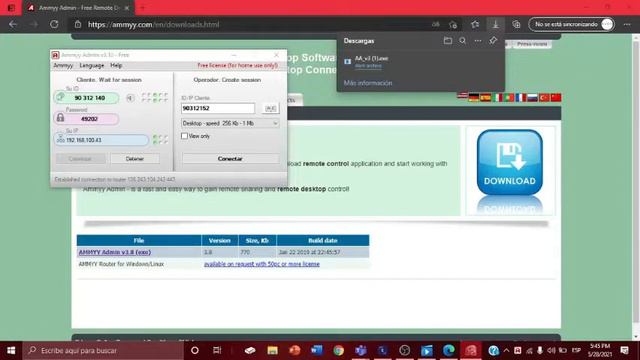Open the Favorites toolbar icon
The image size is (640, 360).
click(475, 24)
